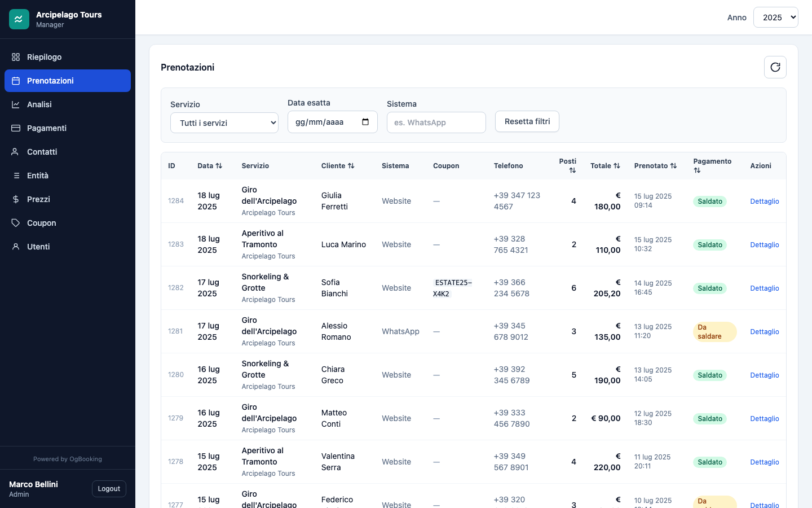Click the Prenotazioni page heading

click(x=187, y=67)
